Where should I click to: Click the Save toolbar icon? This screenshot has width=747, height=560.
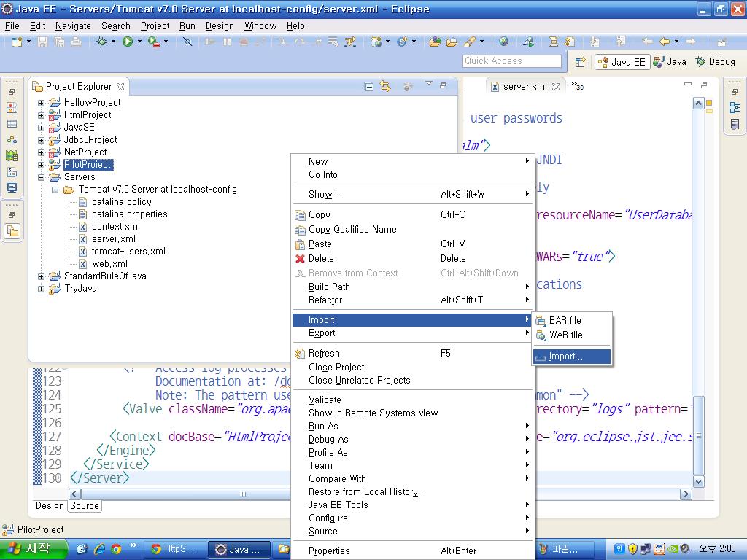[42, 42]
